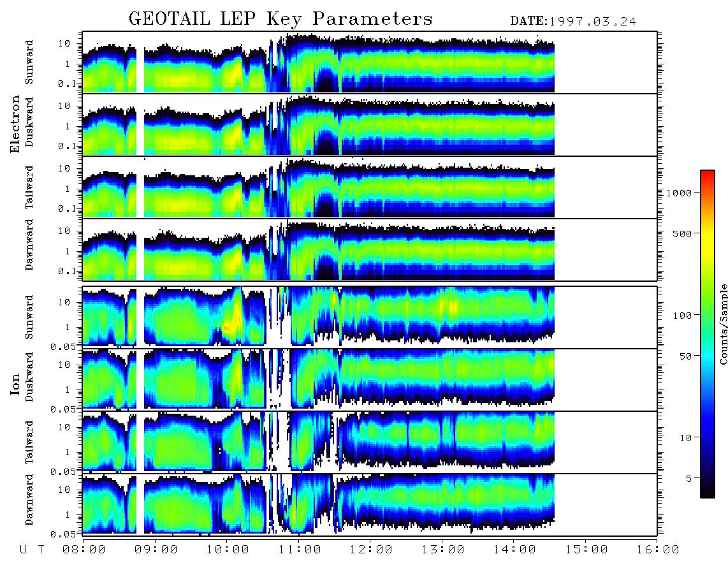This screenshot has height=561, width=728.
Task: Select the Ion 'Dawnward' panel label
Action: (x=29, y=499)
